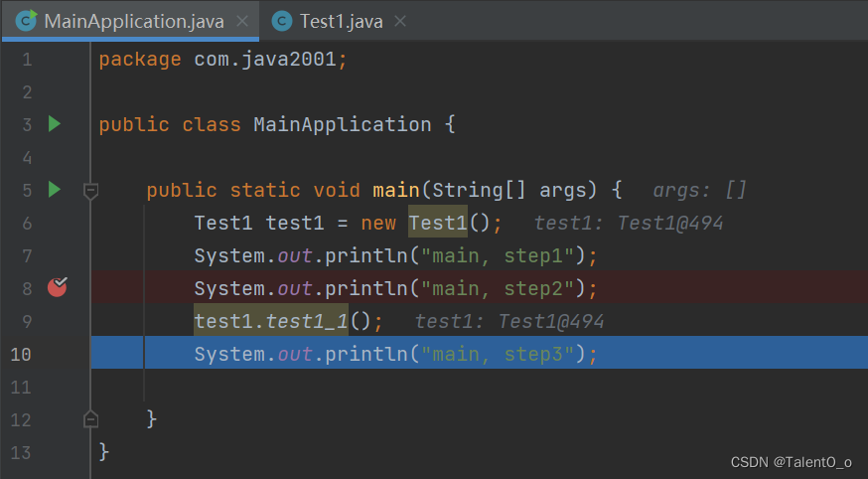Click the Test1.java class file icon
The width and height of the screenshot is (868, 479).
coord(282,21)
